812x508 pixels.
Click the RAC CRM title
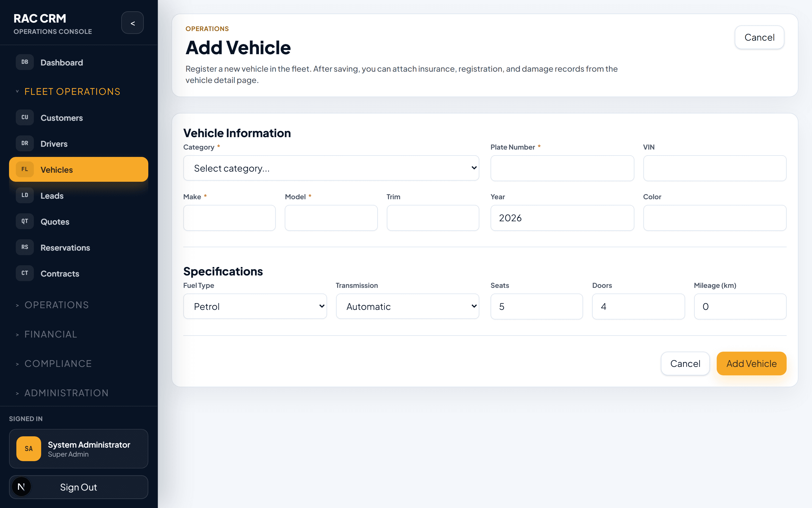[40, 18]
